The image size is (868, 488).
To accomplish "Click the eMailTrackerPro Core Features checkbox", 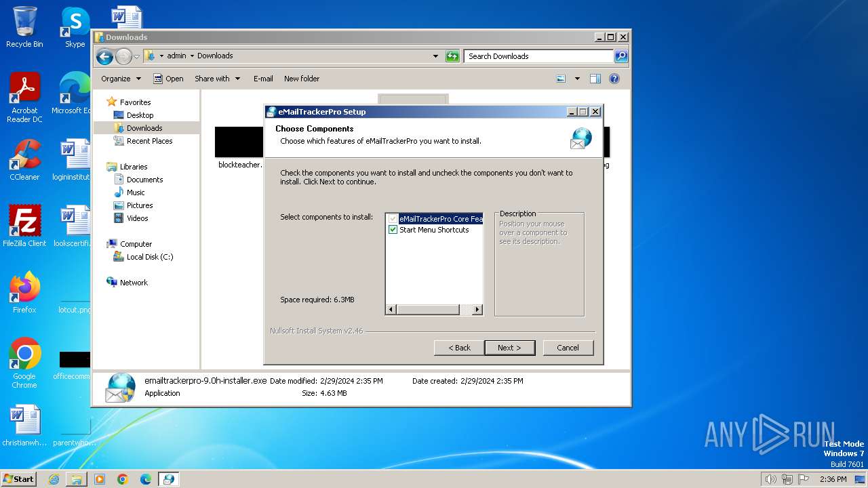I will point(393,219).
